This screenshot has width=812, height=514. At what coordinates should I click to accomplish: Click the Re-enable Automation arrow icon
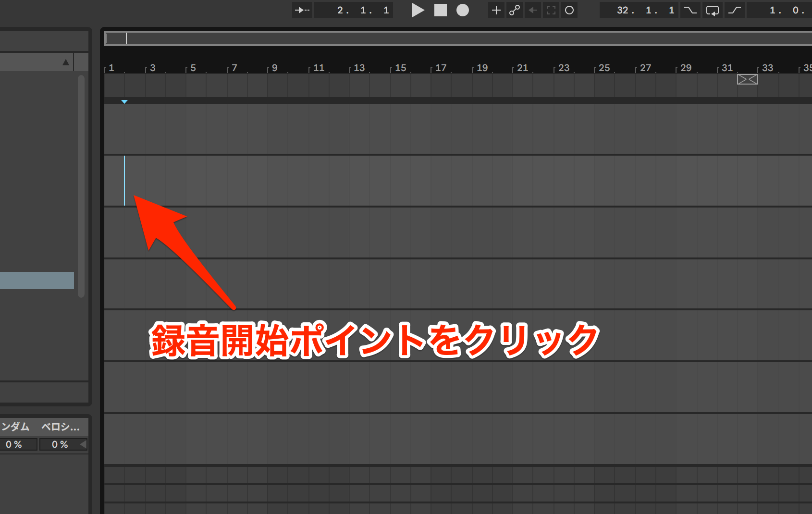pyautogui.click(x=533, y=10)
